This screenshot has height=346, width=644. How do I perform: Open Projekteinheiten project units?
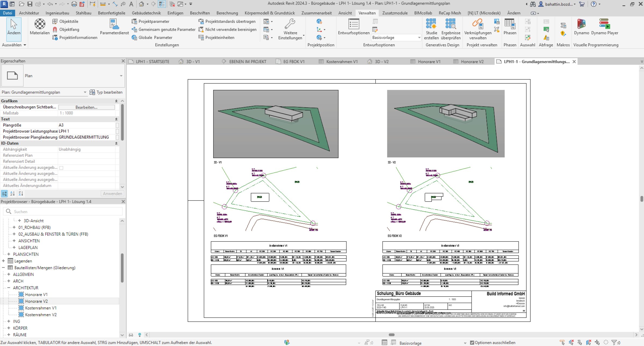(216, 38)
